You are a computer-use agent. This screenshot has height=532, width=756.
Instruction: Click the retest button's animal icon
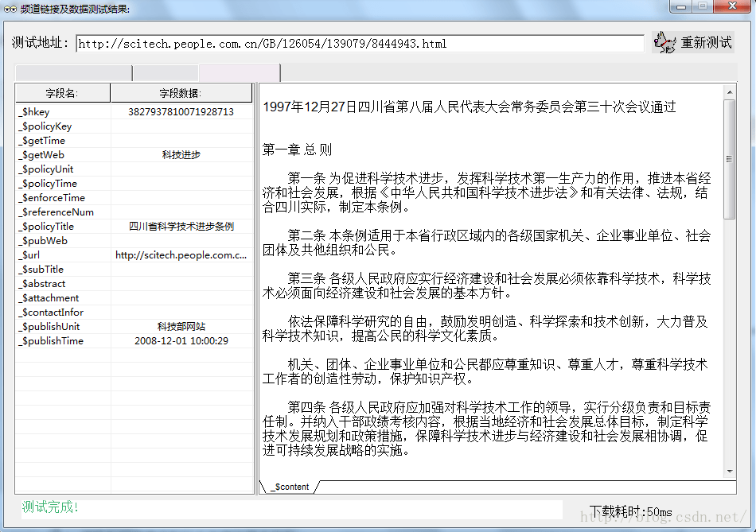click(664, 42)
